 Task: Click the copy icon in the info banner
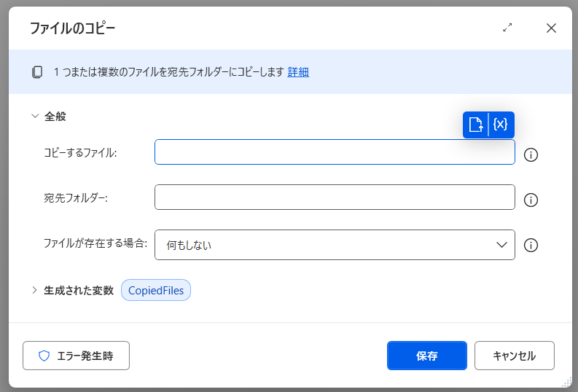tap(37, 72)
